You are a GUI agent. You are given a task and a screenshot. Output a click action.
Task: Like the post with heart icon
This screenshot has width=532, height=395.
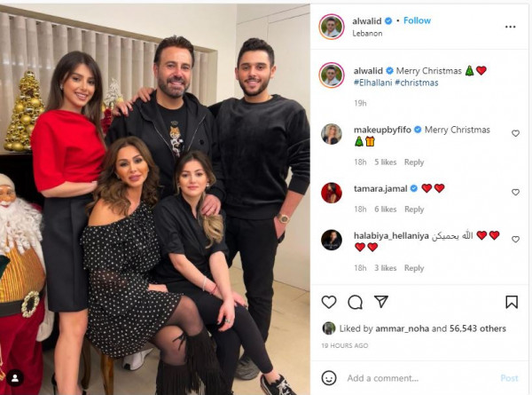329,302
